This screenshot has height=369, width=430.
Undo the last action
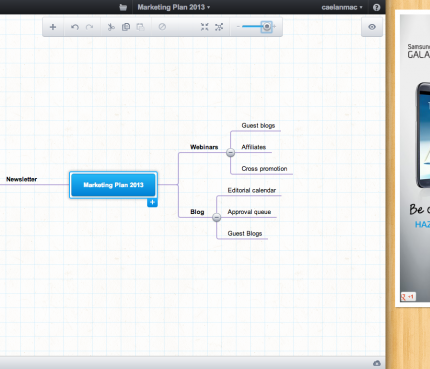click(75, 27)
